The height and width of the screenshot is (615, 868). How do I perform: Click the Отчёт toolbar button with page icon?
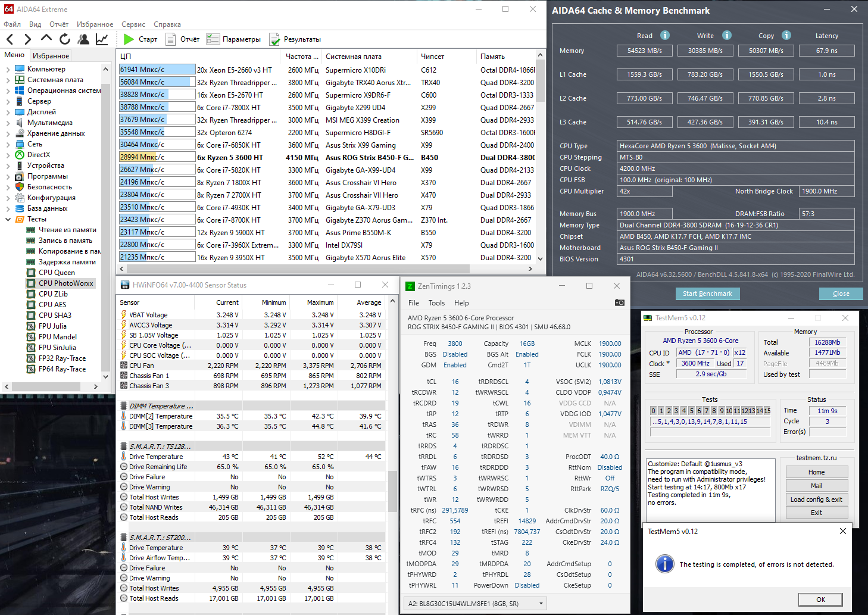[182, 39]
